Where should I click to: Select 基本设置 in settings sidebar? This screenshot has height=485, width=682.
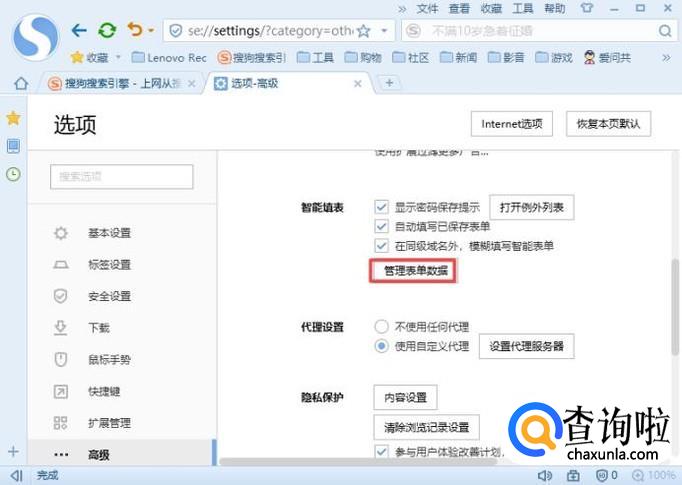click(109, 233)
